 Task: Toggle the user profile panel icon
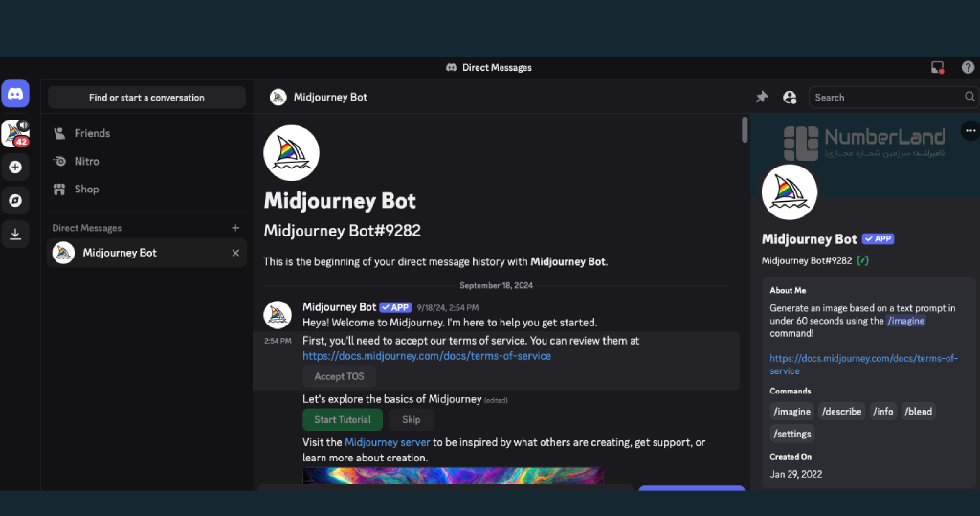click(x=790, y=97)
